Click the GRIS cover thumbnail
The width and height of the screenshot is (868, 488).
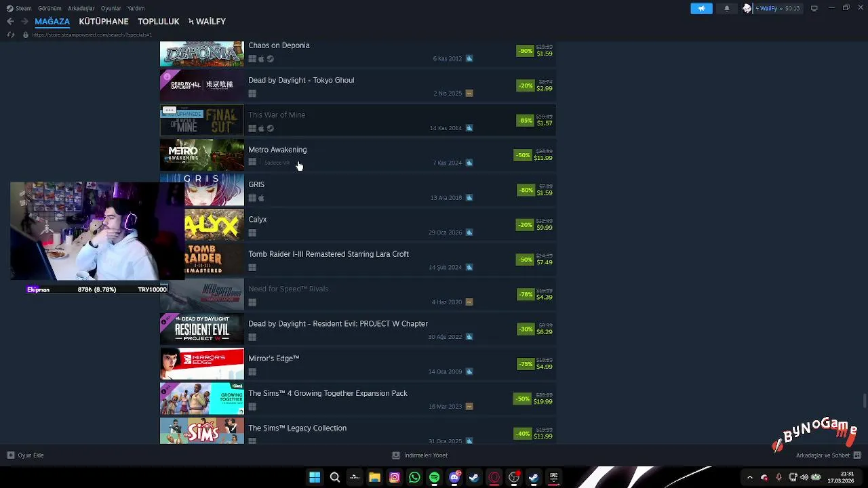click(x=214, y=190)
